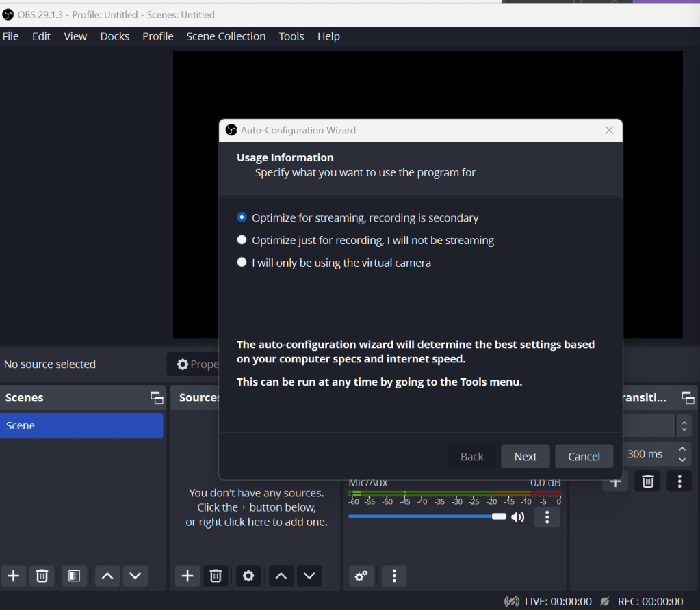Click OBS logo in main title bar
This screenshot has width=700, height=610.
[x=8, y=15]
